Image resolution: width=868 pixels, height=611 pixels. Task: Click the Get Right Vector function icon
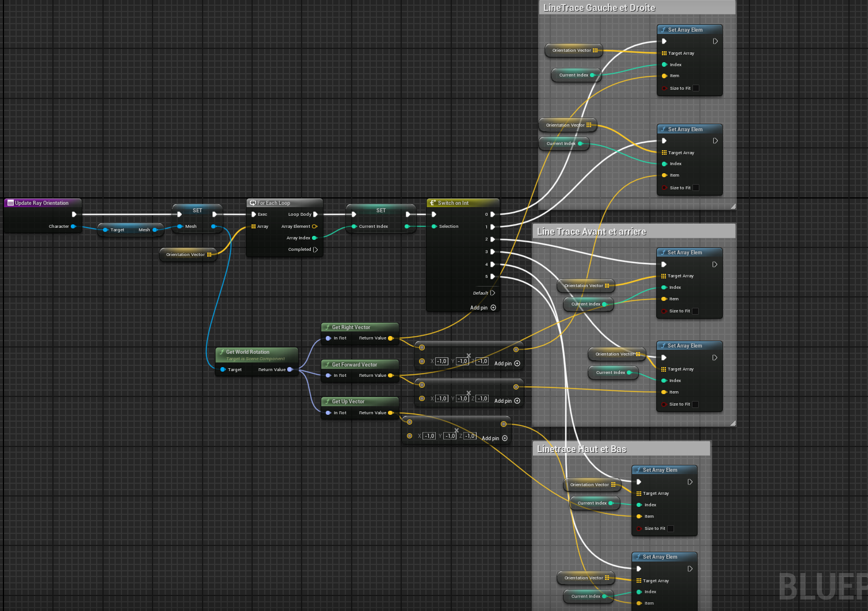pyautogui.click(x=328, y=327)
